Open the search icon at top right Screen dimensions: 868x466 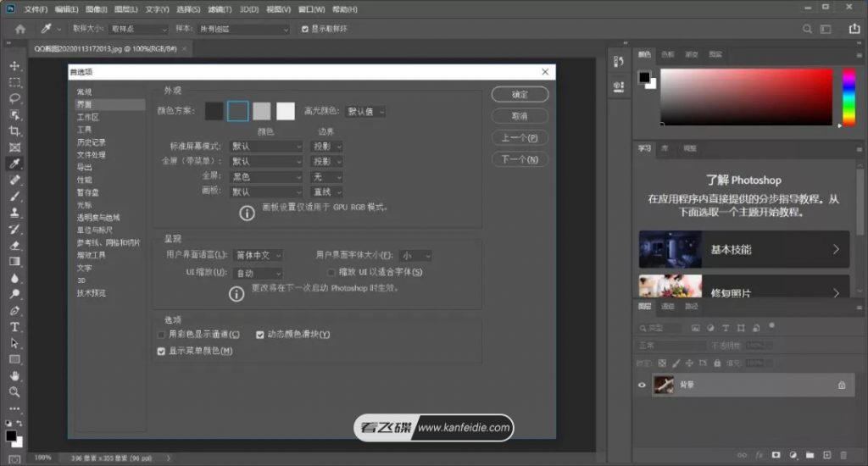pyautogui.click(x=808, y=29)
